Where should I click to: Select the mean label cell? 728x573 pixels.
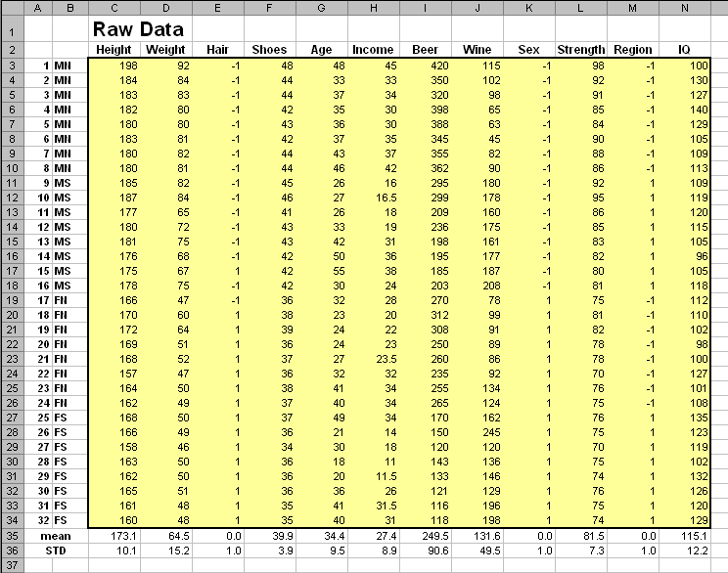56,536
